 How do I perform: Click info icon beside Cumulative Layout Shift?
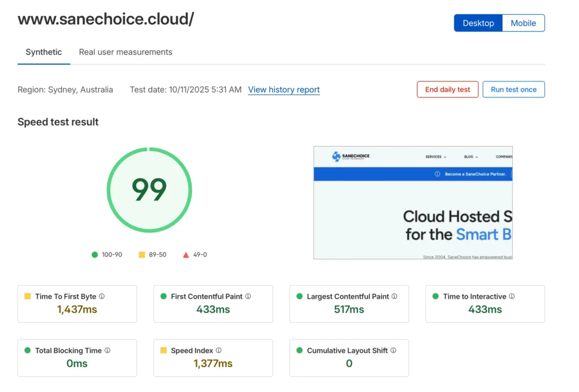pos(394,350)
